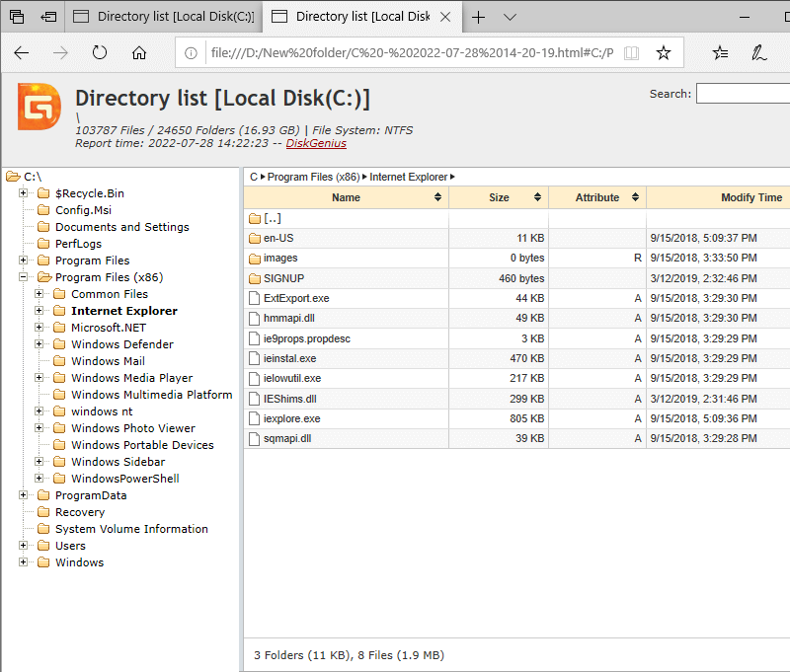The image size is (790, 672).
Task: Open Config.Msi folder in tree
Action: click(x=83, y=210)
